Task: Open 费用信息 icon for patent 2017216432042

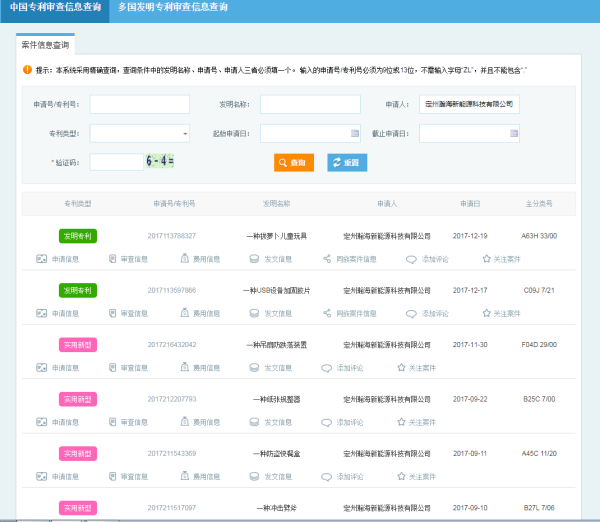Action: click(183, 368)
